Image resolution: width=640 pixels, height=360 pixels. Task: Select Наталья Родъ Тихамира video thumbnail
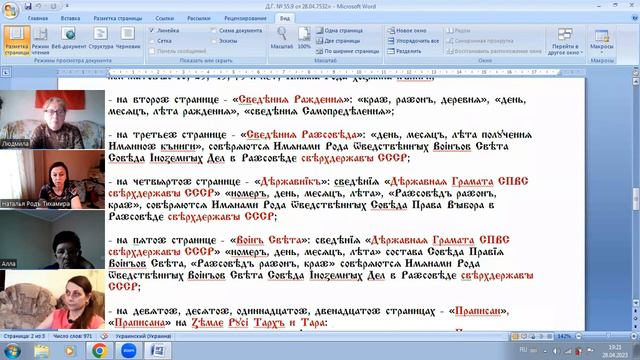(x=52, y=179)
